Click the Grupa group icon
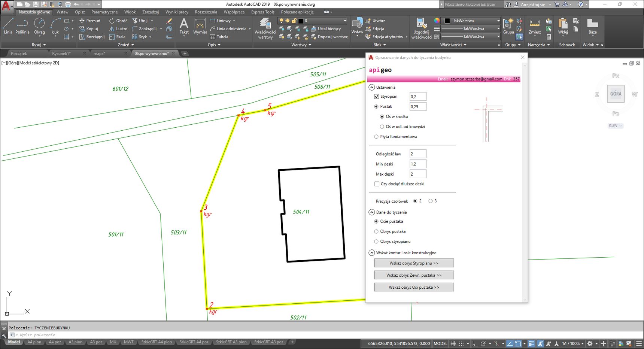Viewport: 644px width, 349px height. pyautogui.click(x=508, y=26)
